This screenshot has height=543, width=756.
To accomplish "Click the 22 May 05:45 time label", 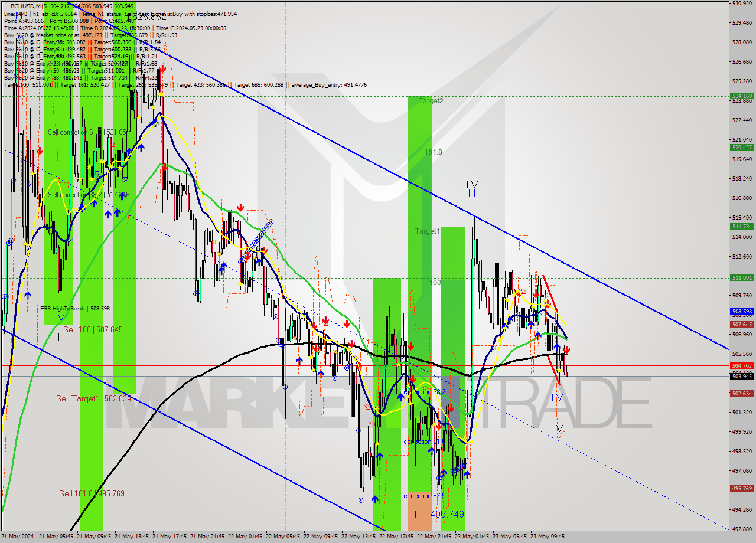I will click(x=282, y=537).
